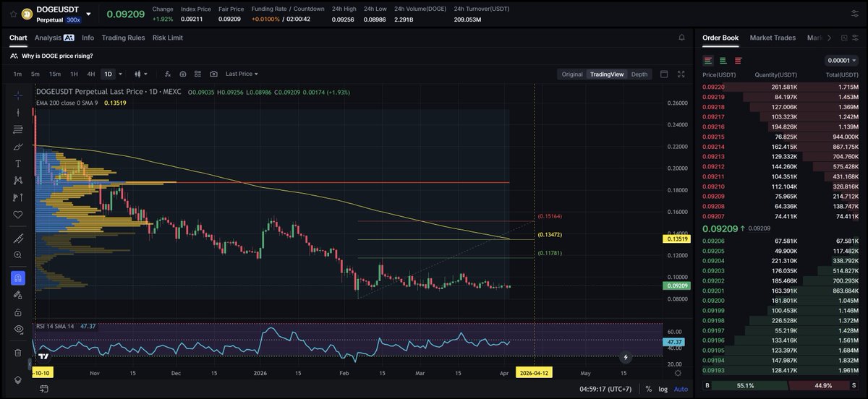This screenshot has width=868, height=399.
Task: Select the forecasting position tool
Action: 18,197
